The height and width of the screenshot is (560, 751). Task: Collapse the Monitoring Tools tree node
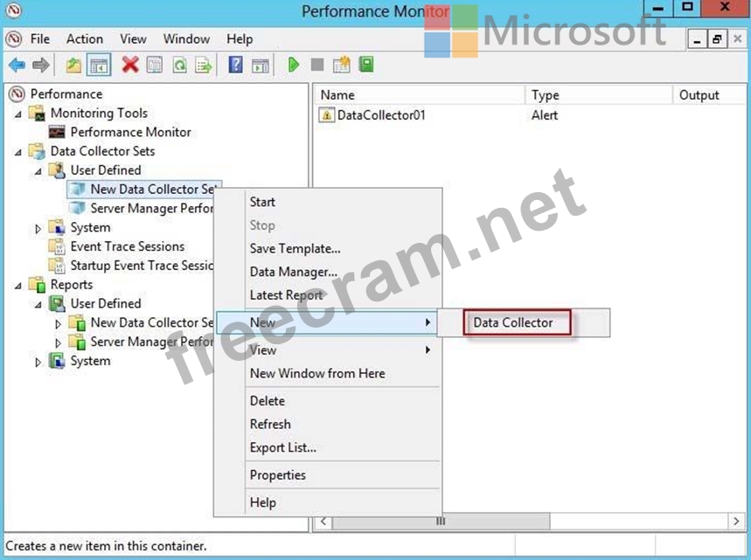[18, 114]
